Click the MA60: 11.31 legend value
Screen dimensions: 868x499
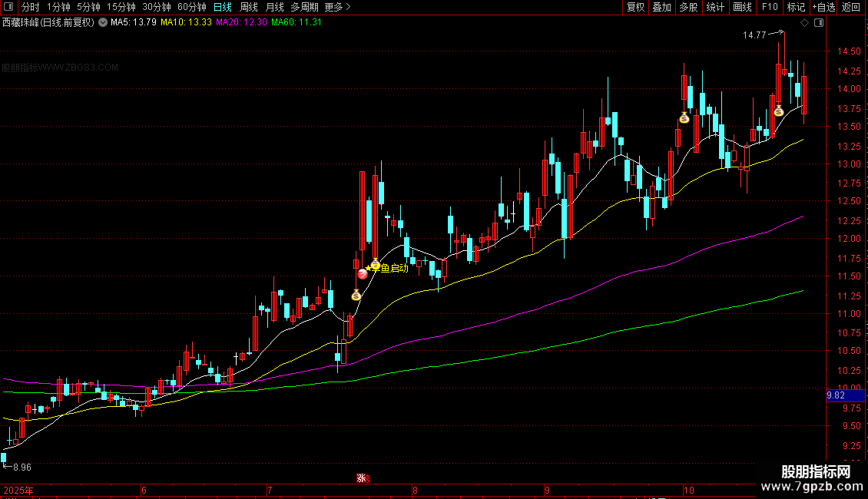coord(297,23)
